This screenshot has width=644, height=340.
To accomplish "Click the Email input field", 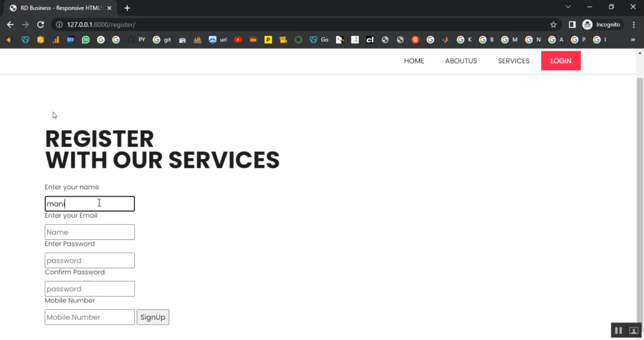I will (90, 232).
